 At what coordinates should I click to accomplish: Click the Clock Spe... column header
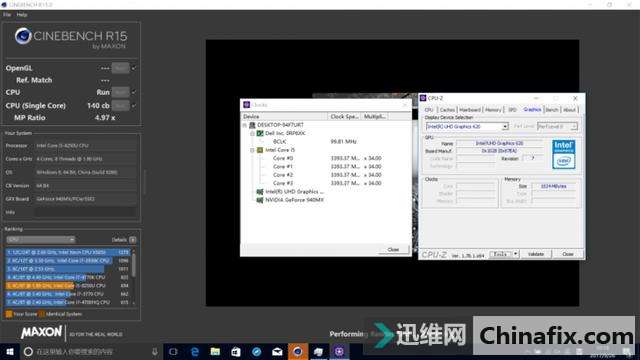click(x=344, y=117)
